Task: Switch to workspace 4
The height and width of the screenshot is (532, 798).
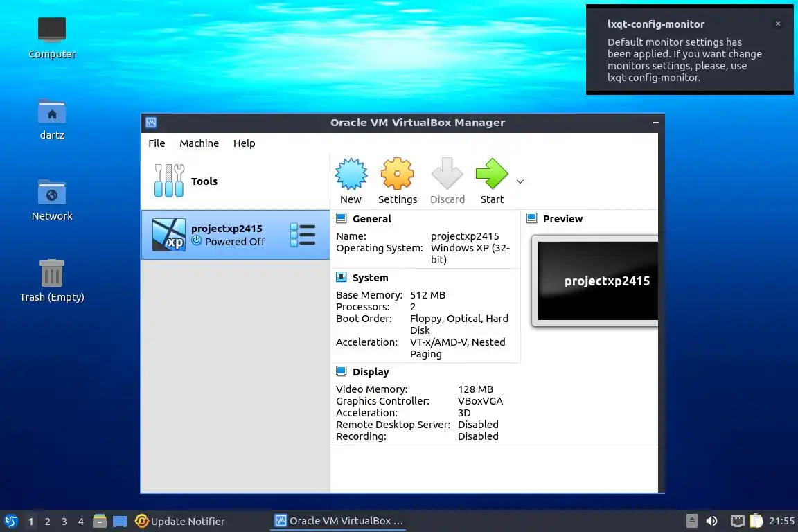Action: pyautogui.click(x=80, y=522)
